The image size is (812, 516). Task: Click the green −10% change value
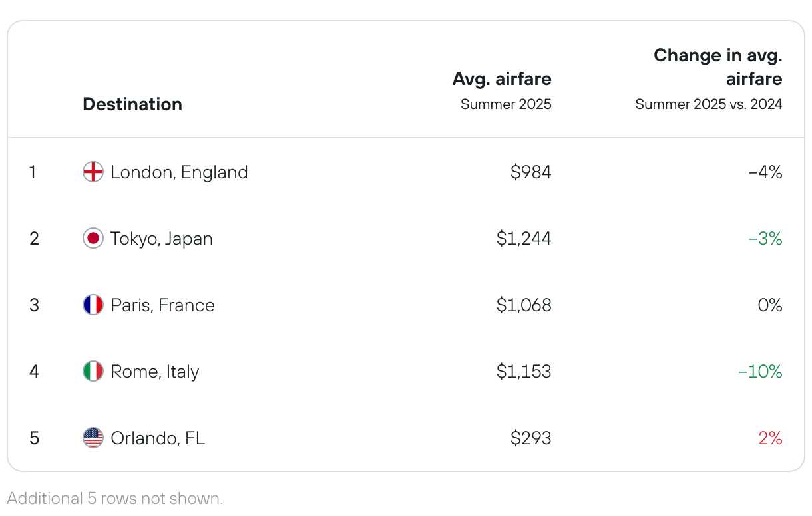760,372
